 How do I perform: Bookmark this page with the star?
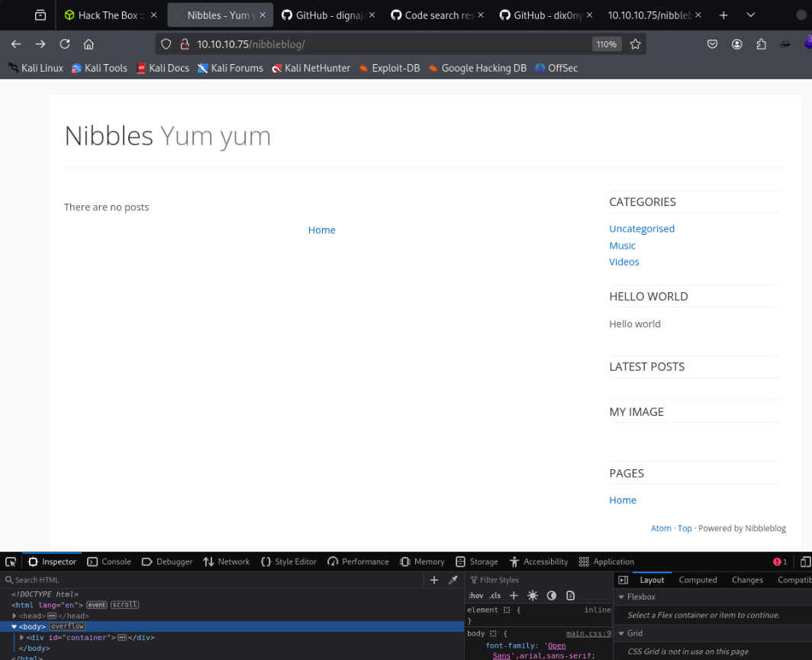[635, 44]
